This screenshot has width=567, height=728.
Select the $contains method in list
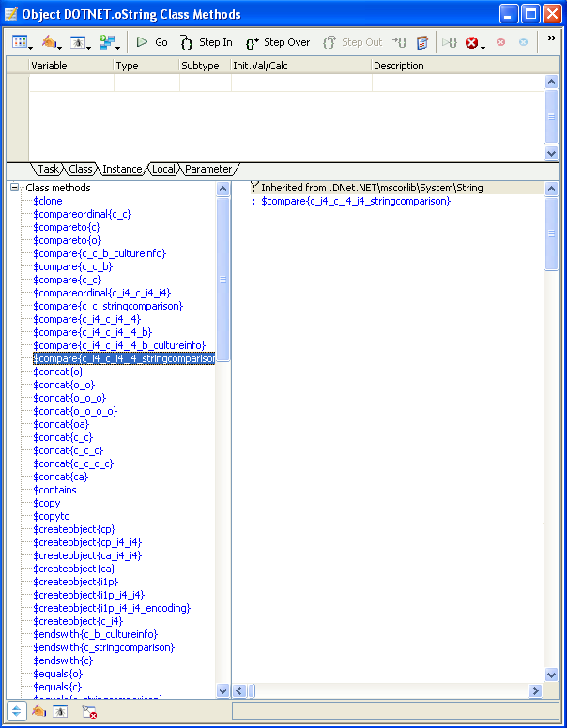[54, 490]
